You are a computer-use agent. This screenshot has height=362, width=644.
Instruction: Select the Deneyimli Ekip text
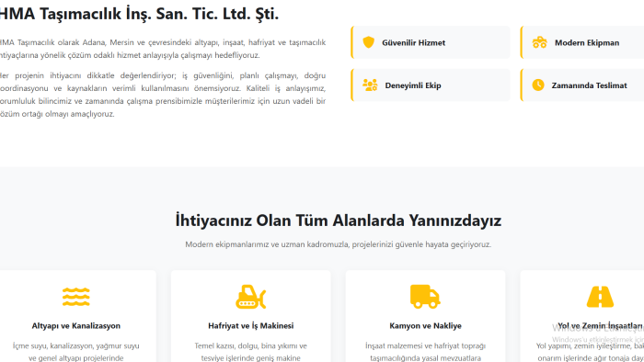point(413,85)
